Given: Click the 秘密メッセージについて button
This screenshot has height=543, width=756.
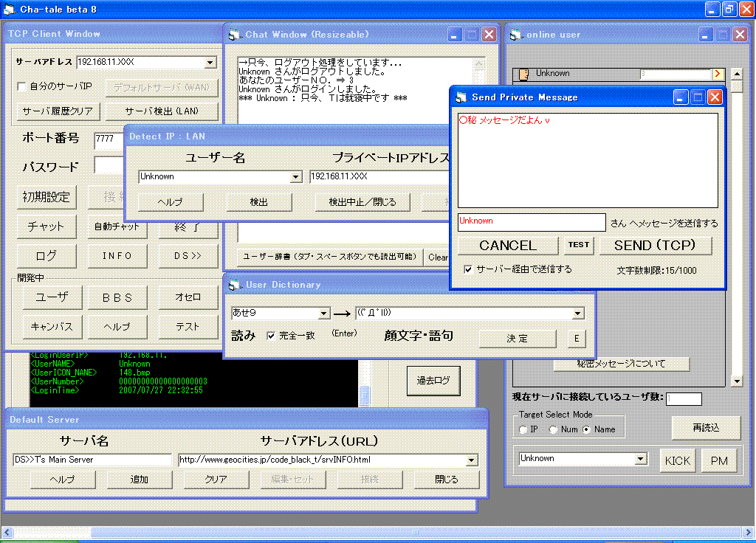Looking at the screenshot, I should point(621,364).
